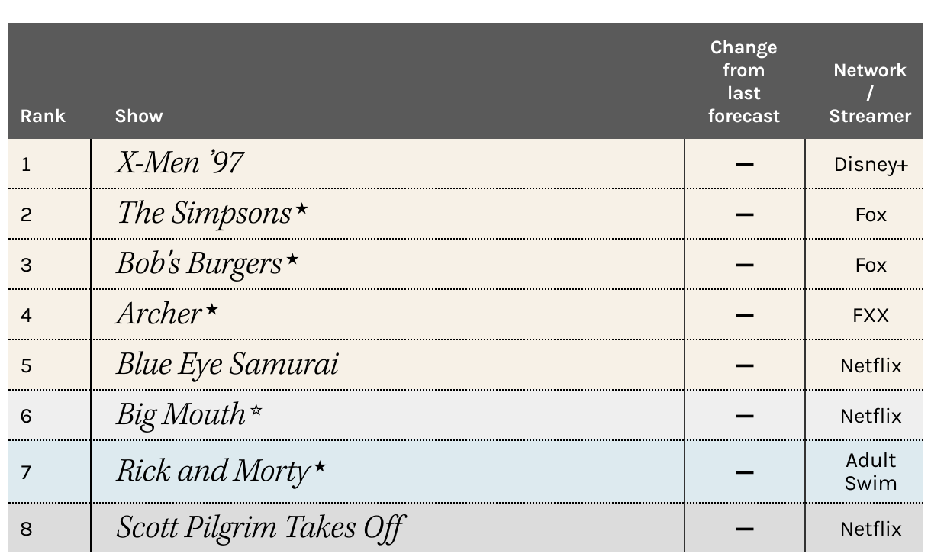Viewport: 931px width, 560px height.
Task: Sort by the Rank column header
Action: [x=43, y=116]
